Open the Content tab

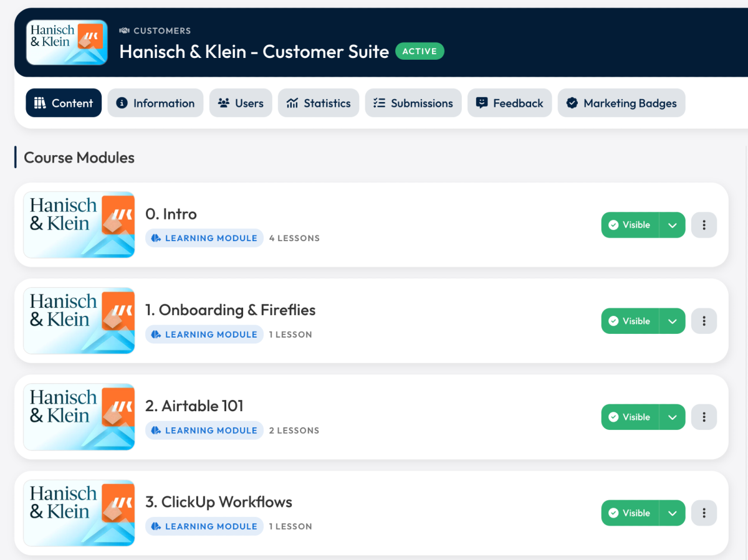click(x=64, y=103)
